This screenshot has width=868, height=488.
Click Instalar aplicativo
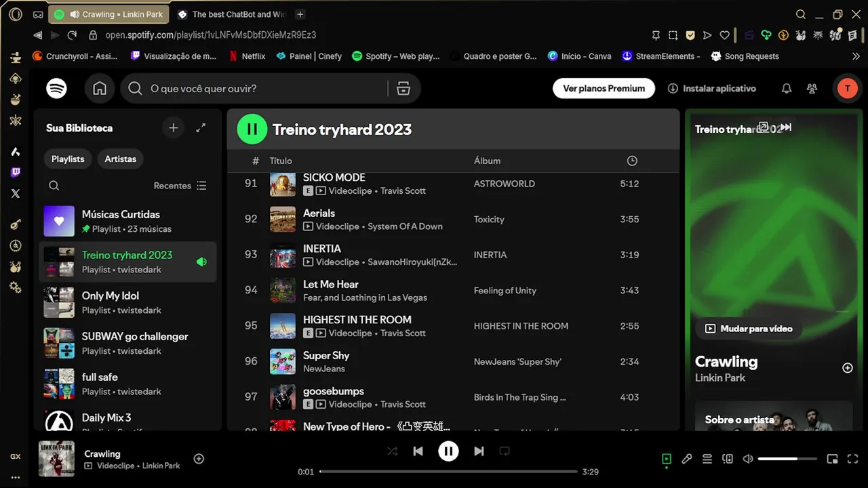click(x=712, y=89)
